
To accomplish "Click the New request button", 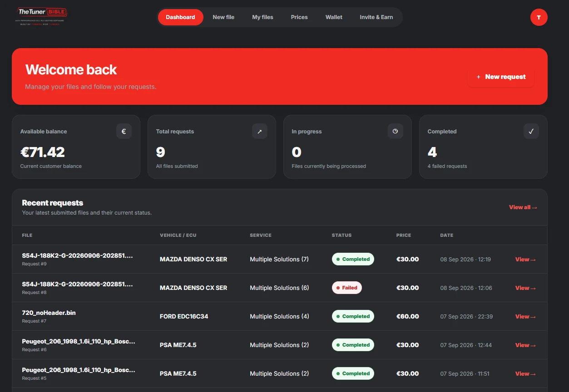I will tap(501, 77).
